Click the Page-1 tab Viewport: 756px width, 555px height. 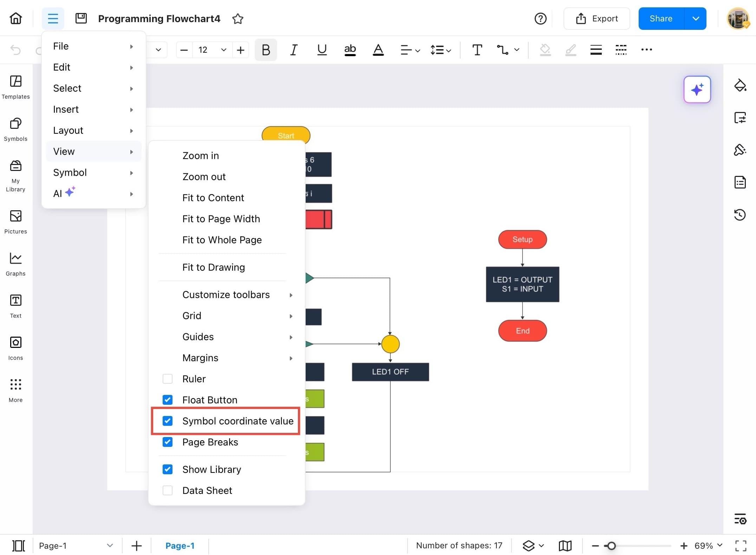[180, 546]
